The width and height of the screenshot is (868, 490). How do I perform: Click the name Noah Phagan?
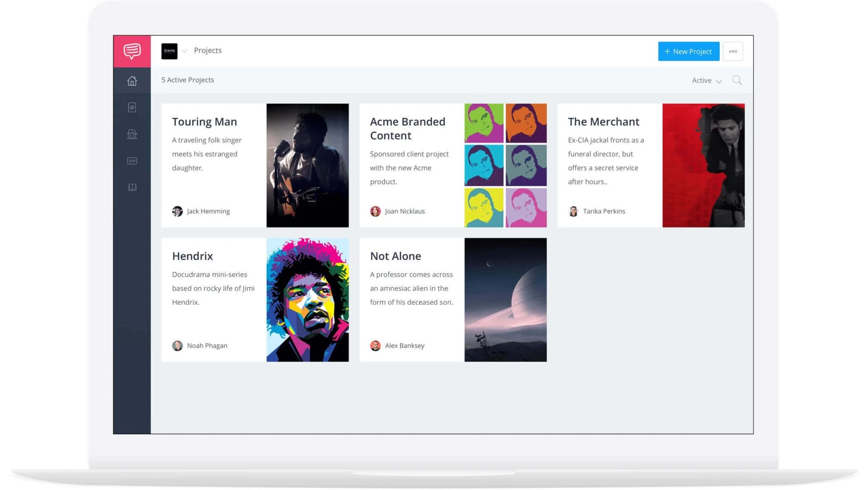tap(207, 346)
